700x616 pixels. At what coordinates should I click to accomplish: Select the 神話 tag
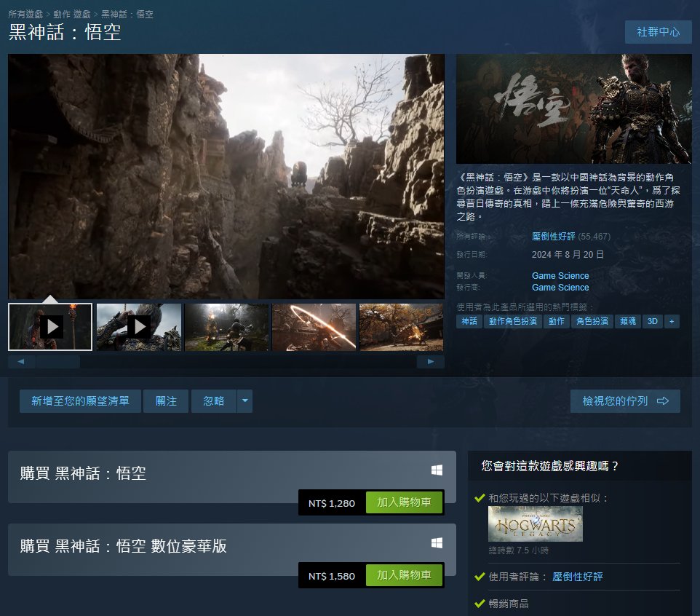point(469,321)
